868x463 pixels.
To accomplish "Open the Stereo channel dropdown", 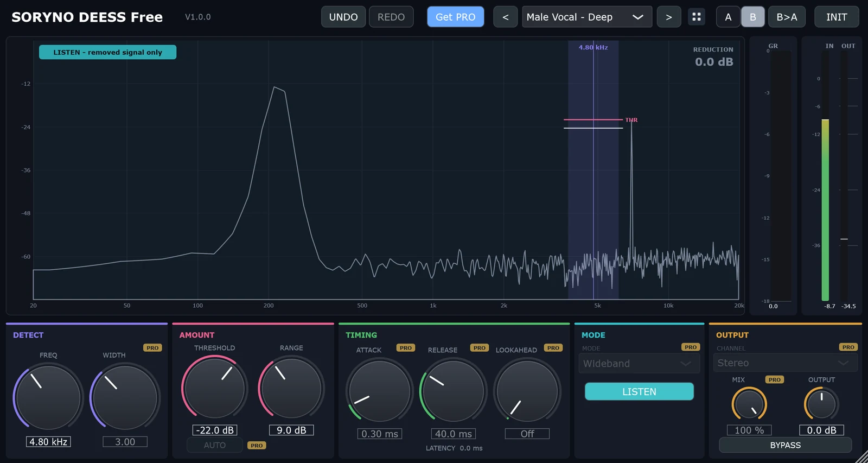I will 785,363.
